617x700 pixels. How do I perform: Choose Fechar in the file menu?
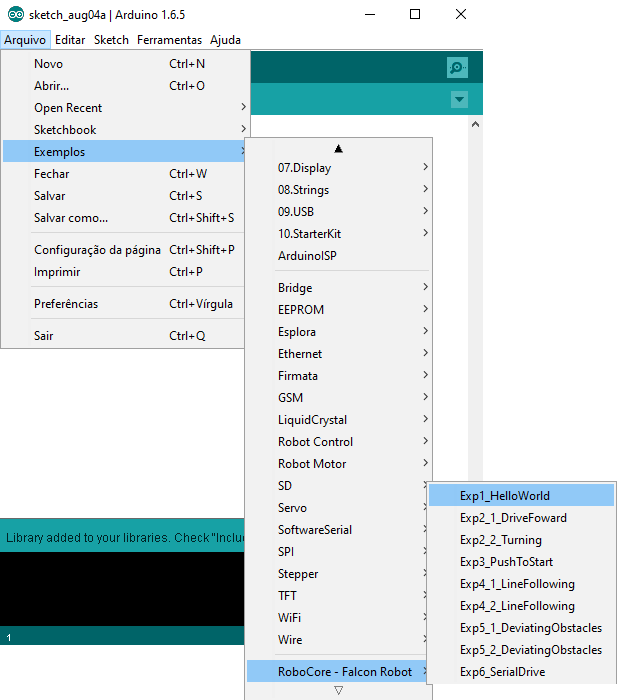pos(126,174)
